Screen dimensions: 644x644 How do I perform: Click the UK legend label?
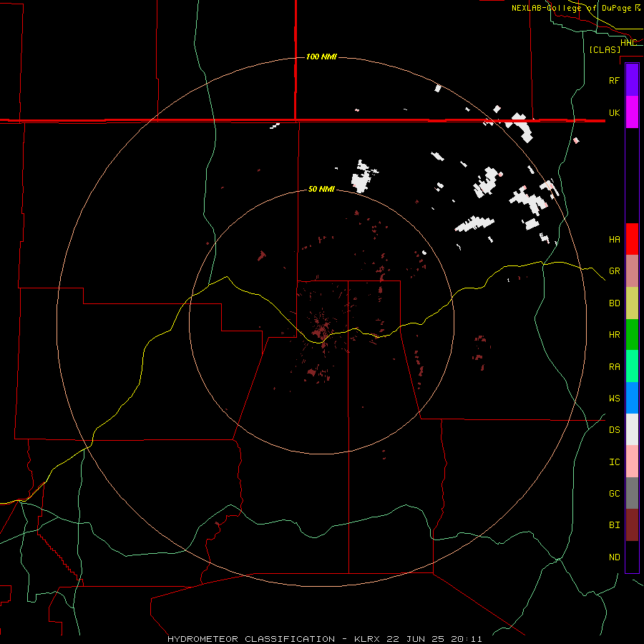click(614, 113)
